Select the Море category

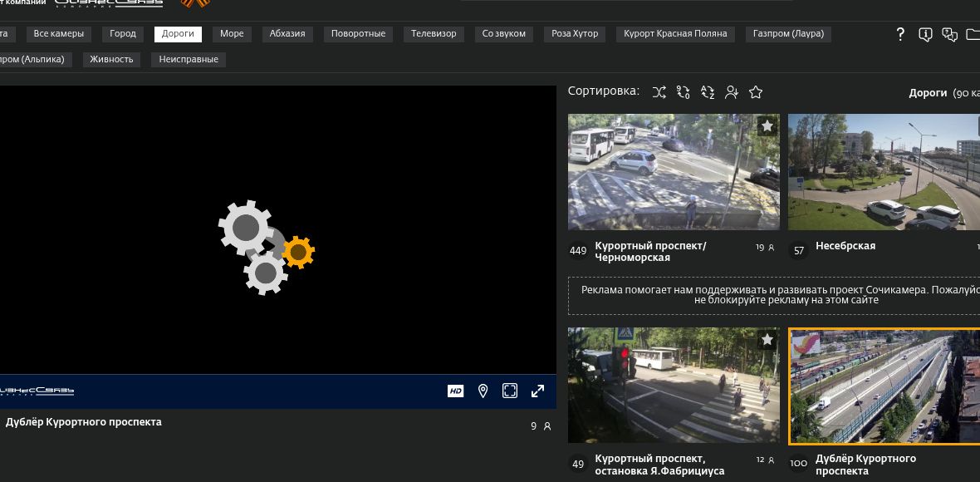coord(232,34)
